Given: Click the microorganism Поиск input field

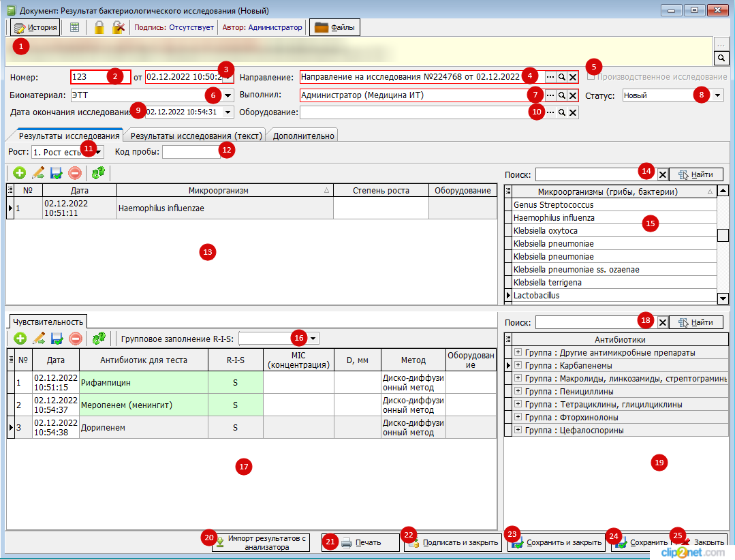Looking at the screenshot, I should [596, 175].
